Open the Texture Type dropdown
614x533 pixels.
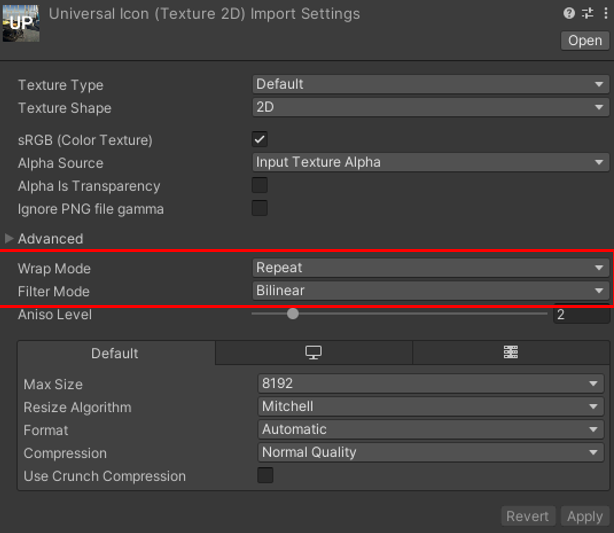[430, 85]
